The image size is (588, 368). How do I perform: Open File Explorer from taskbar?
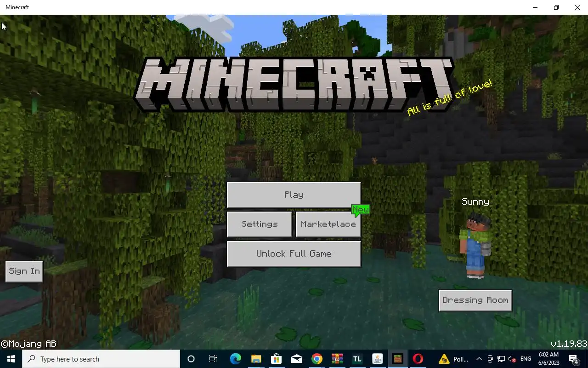point(256,359)
